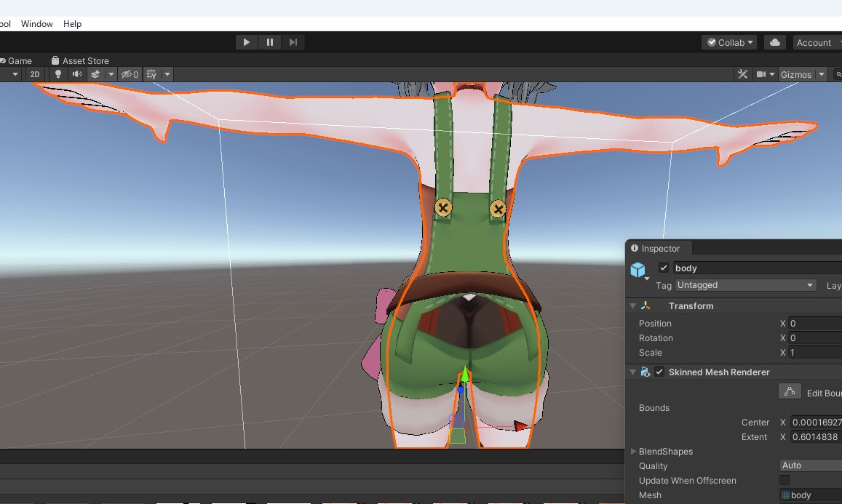The image size is (842, 504).
Task: Open the grid settings dropdown arrow
Action: pos(167,74)
